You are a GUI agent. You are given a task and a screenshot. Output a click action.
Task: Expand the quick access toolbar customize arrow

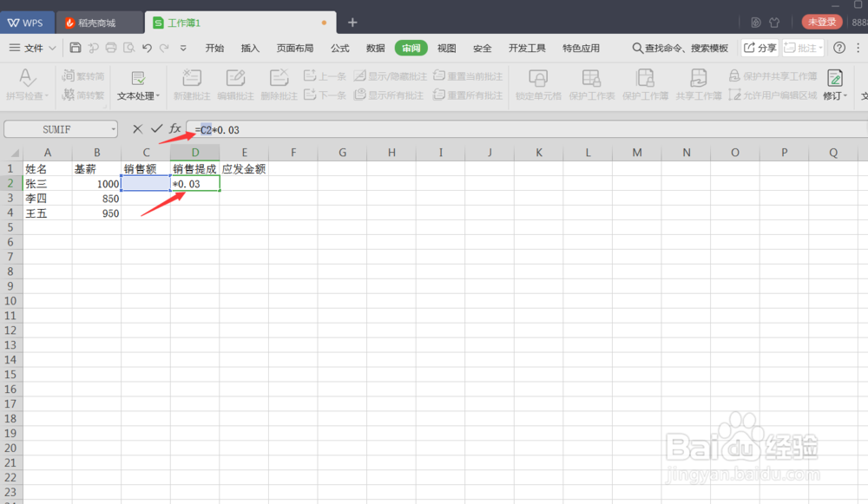click(183, 48)
